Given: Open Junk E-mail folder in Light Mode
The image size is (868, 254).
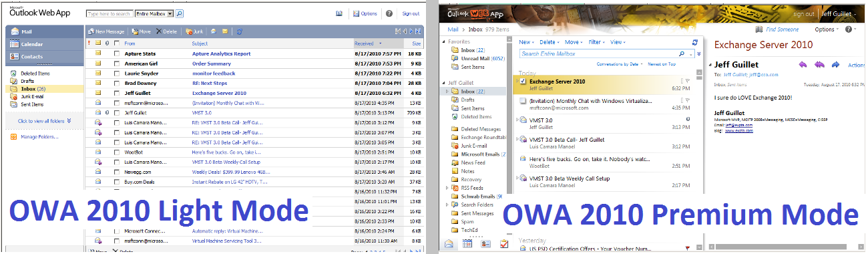Looking at the screenshot, I should pos(28,96).
